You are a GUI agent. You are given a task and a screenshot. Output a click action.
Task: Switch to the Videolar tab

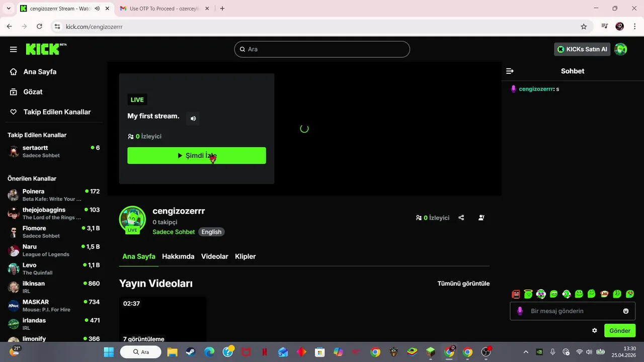coord(215,256)
